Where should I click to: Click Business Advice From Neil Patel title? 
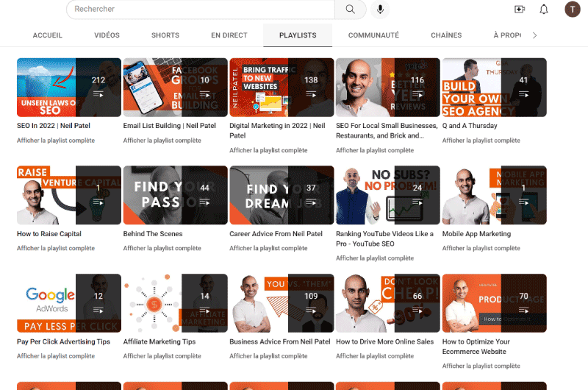coord(280,341)
